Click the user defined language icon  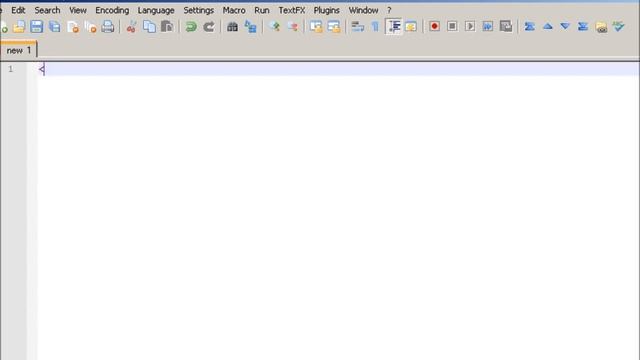[411, 27]
